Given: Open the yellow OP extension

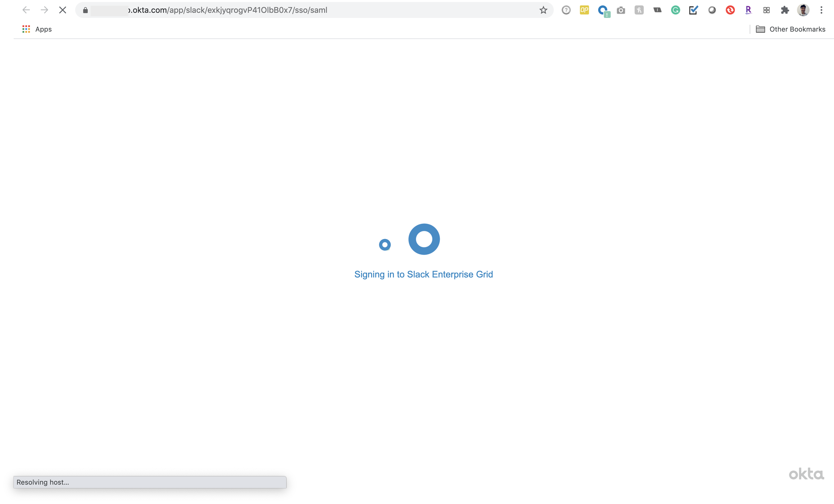Looking at the screenshot, I should [584, 10].
